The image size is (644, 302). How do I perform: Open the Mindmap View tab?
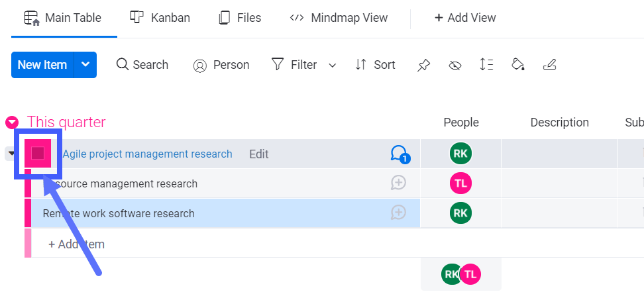(339, 18)
